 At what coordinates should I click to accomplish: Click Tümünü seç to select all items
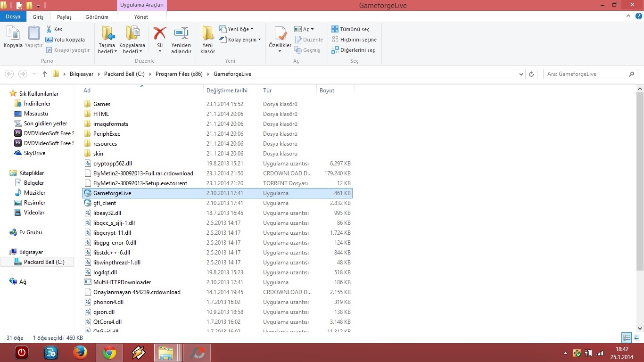[x=350, y=29]
